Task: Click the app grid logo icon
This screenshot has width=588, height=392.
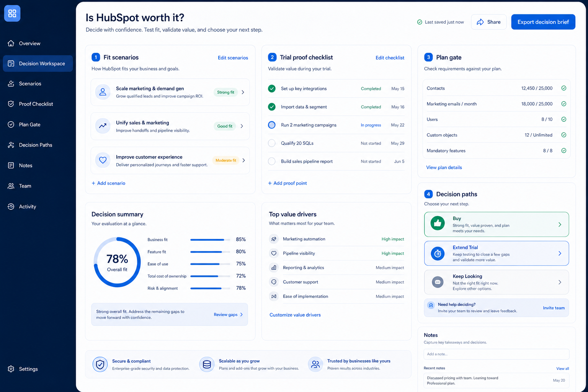Action: [12, 13]
